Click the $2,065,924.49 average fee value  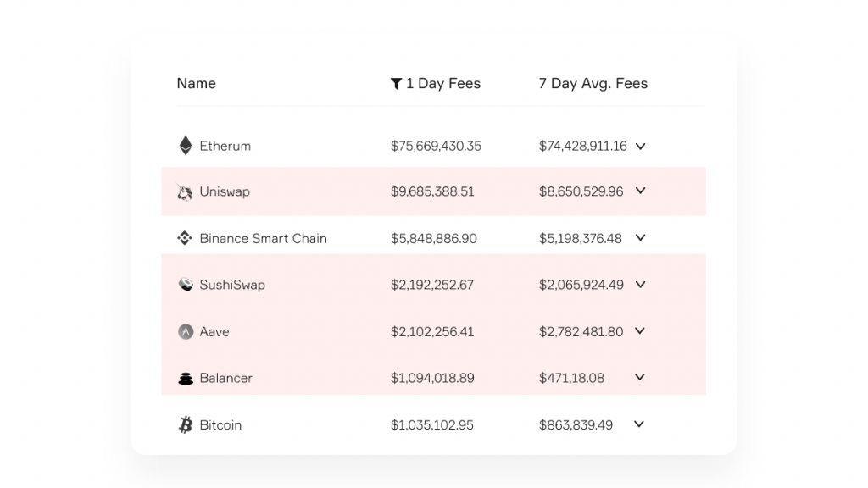click(x=581, y=285)
